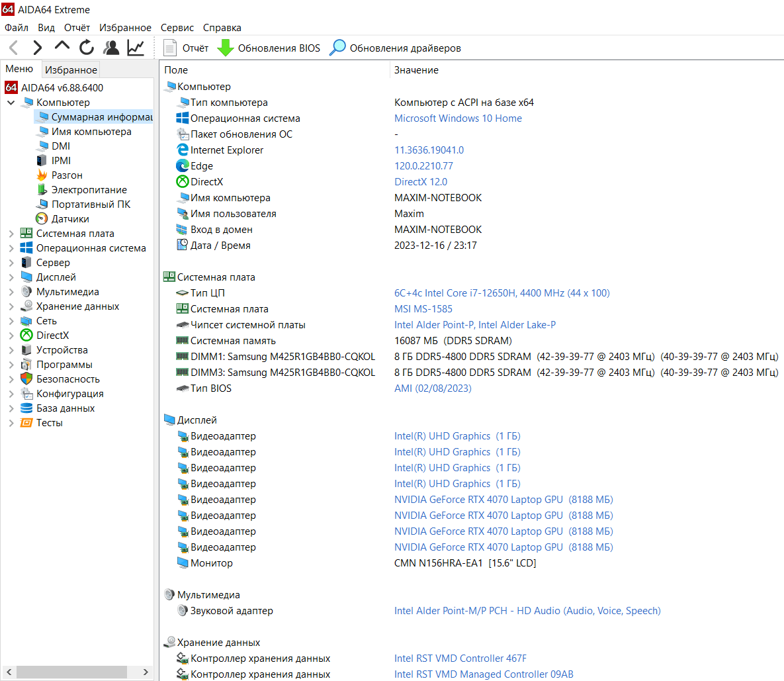Open the Intel Core i7-12650H link
The image size is (784, 681).
[502, 293]
